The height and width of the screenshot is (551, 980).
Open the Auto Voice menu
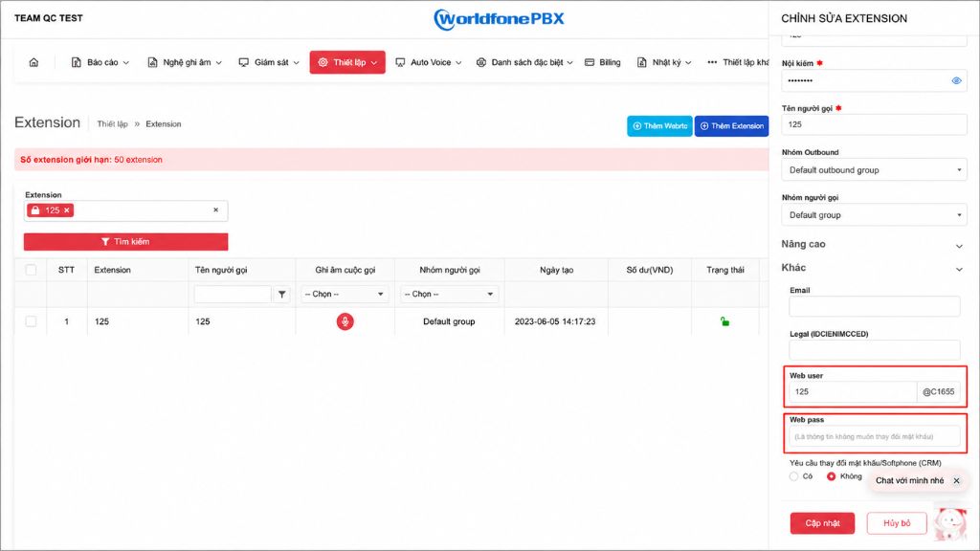pos(428,62)
